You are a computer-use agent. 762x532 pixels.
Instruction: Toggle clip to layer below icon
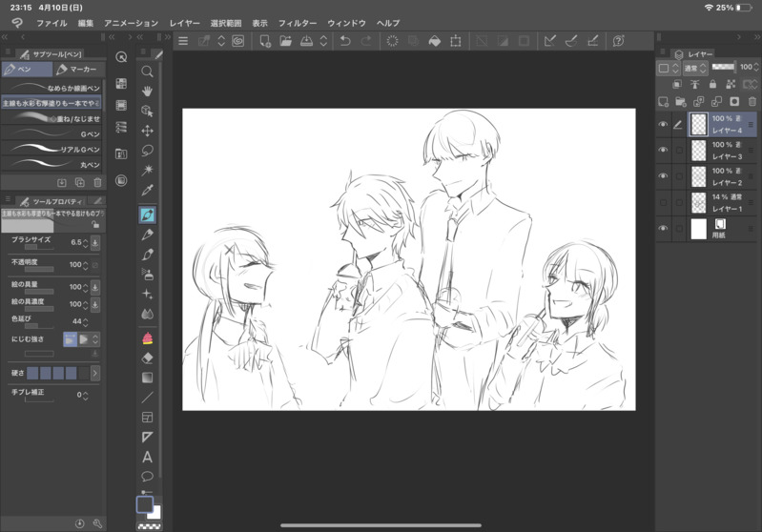coord(676,84)
